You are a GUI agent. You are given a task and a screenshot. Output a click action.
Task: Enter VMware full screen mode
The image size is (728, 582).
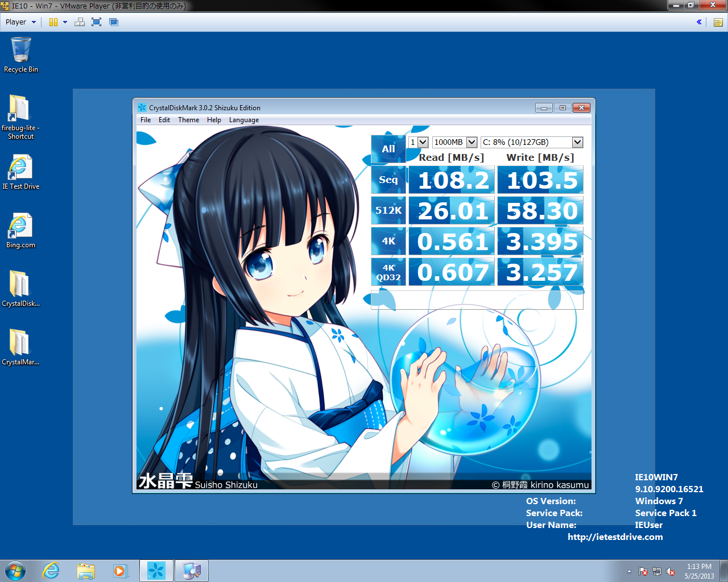coord(97,22)
